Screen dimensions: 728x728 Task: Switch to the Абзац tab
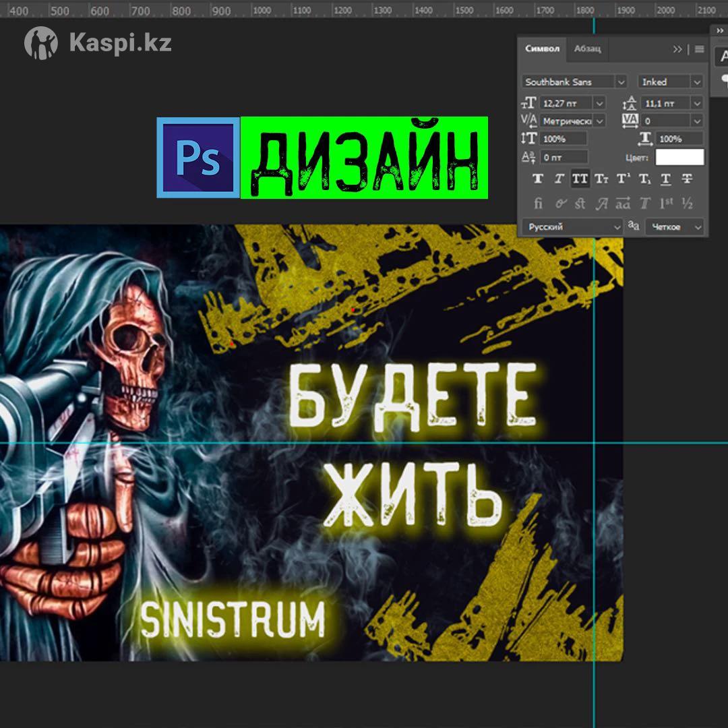(587, 49)
